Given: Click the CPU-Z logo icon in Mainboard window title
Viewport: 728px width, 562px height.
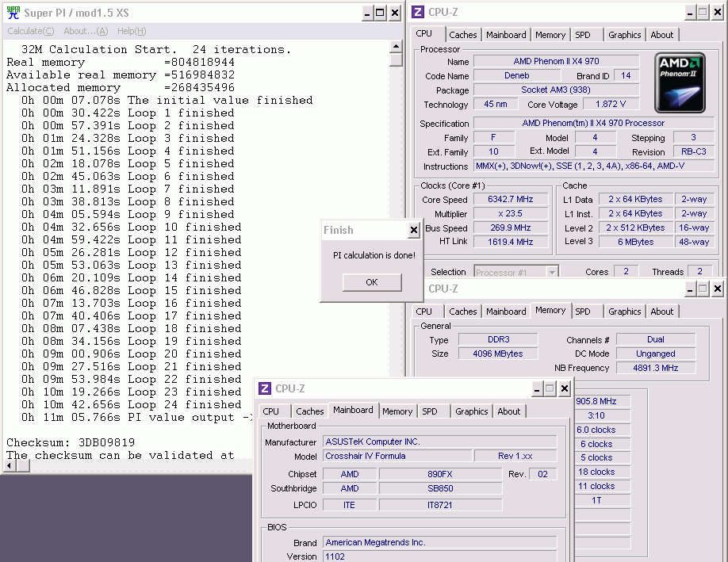Looking at the screenshot, I should pos(265,388).
